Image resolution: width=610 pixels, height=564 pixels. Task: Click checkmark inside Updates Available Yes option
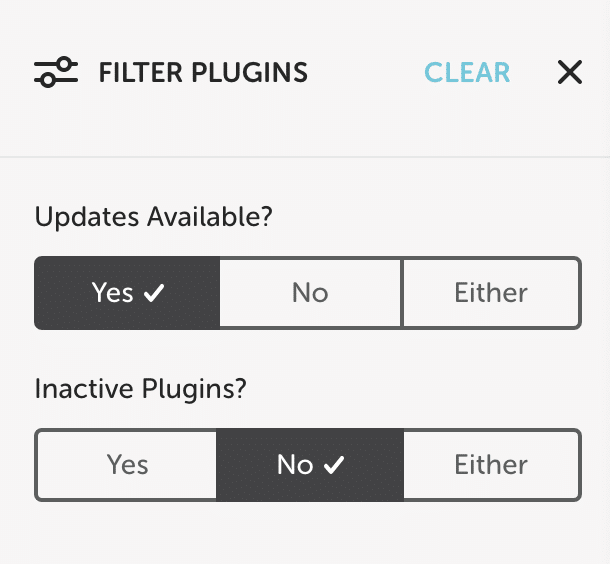[x=154, y=293]
